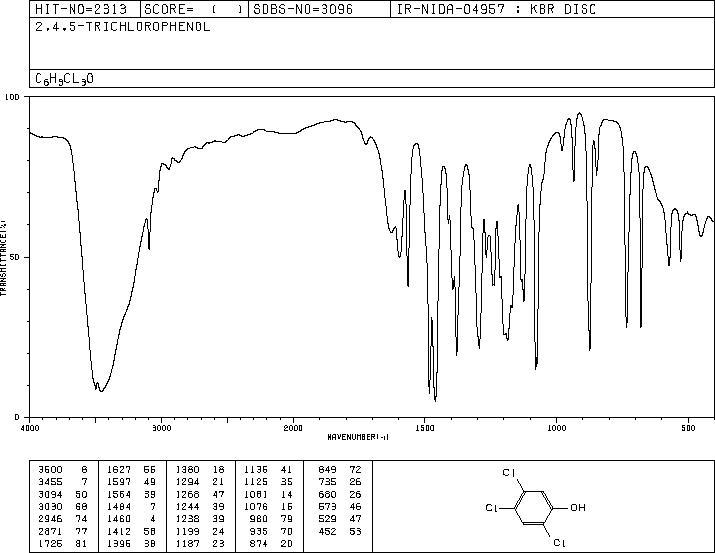Click the OH group in the structure diagram
Image resolution: width=715 pixels, height=553 pixels.
point(577,507)
